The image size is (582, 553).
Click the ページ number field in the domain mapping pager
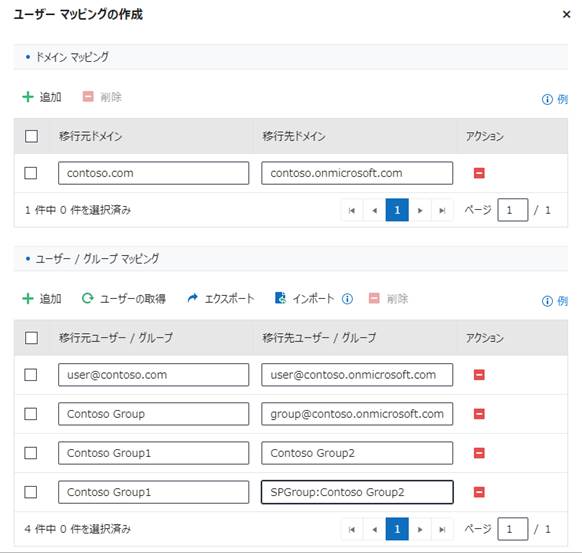(x=513, y=210)
